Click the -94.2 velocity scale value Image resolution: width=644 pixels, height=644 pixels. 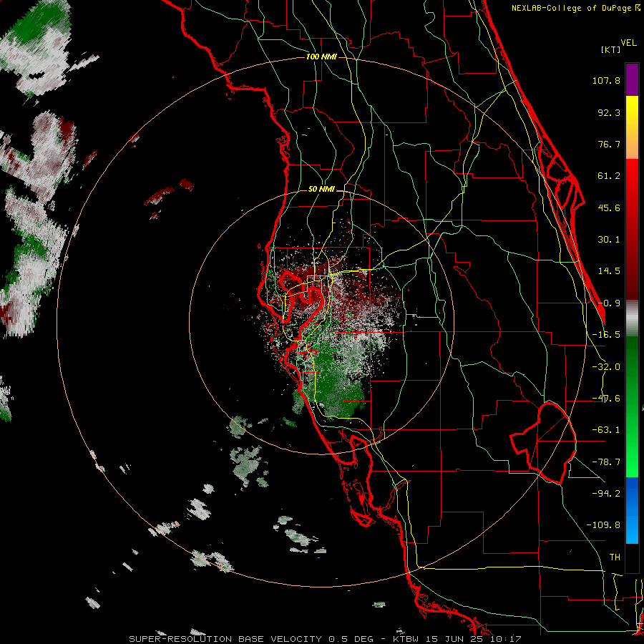click(606, 494)
